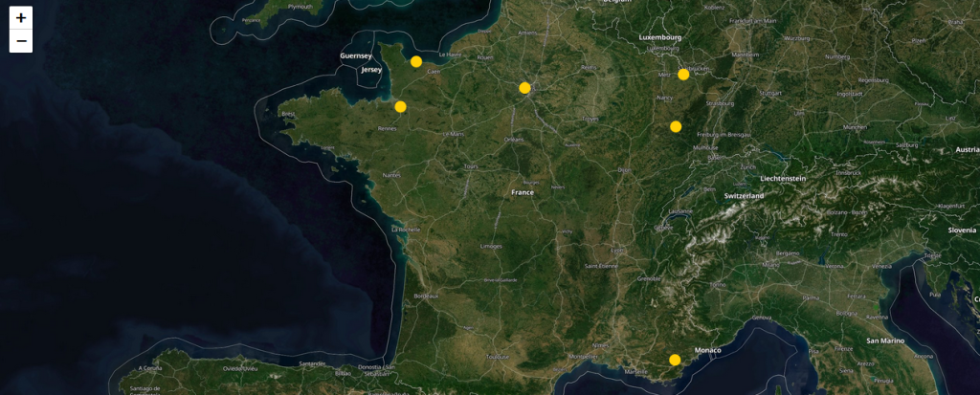980x395 pixels.
Task: Open the yellow marker near Saarbrücken
Action: [x=683, y=75]
